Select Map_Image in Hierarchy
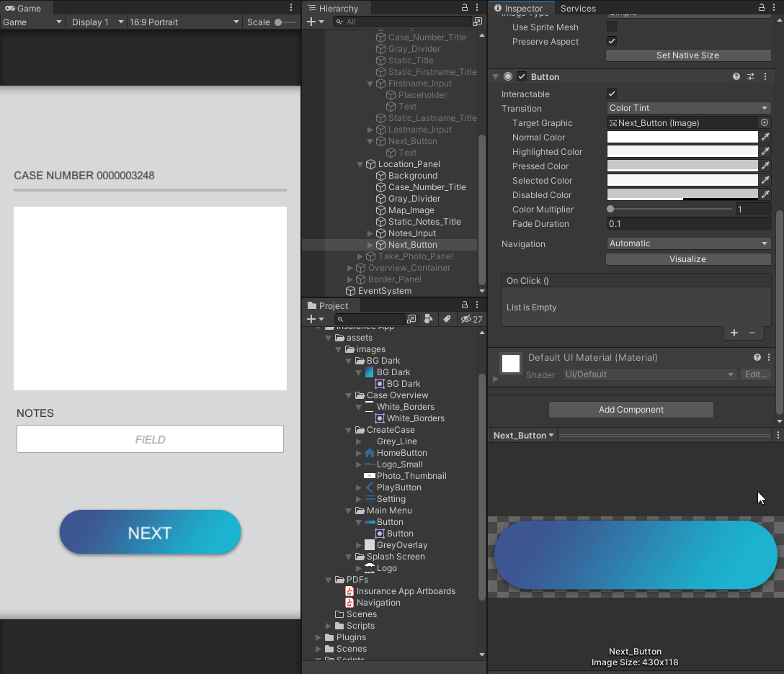 [411, 210]
